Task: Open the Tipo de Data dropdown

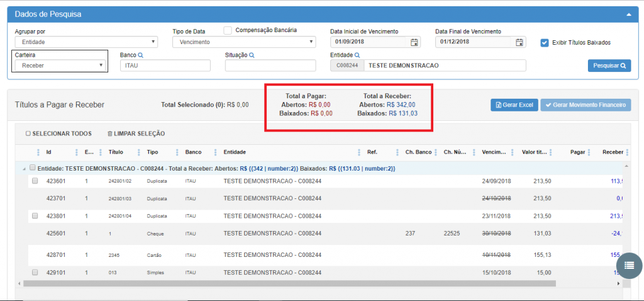Action: (x=244, y=42)
